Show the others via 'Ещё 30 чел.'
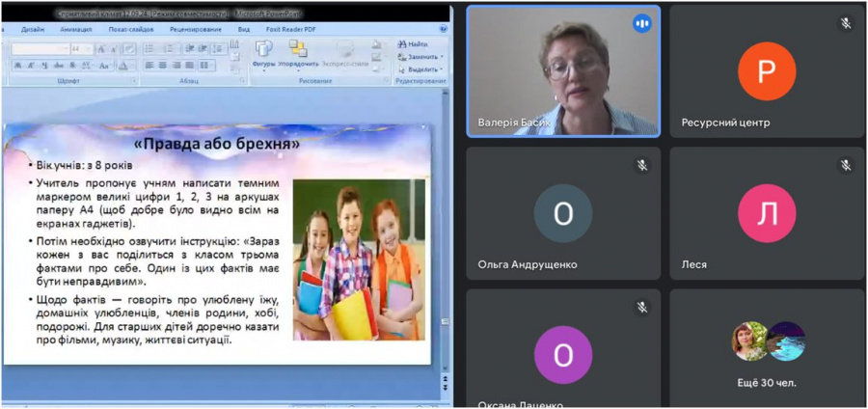This screenshot has height=409, width=868. tap(767, 382)
